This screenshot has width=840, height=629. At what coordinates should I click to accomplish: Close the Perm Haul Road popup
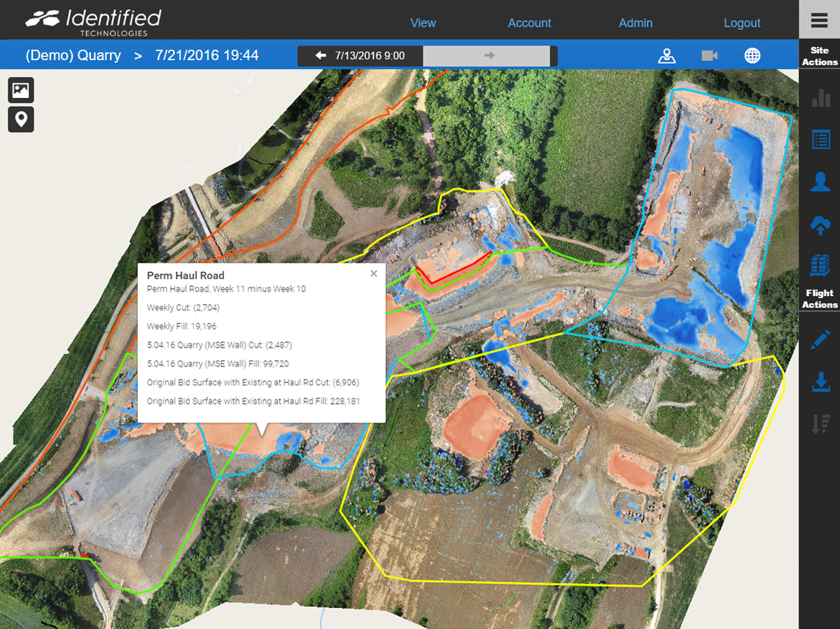(374, 274)
